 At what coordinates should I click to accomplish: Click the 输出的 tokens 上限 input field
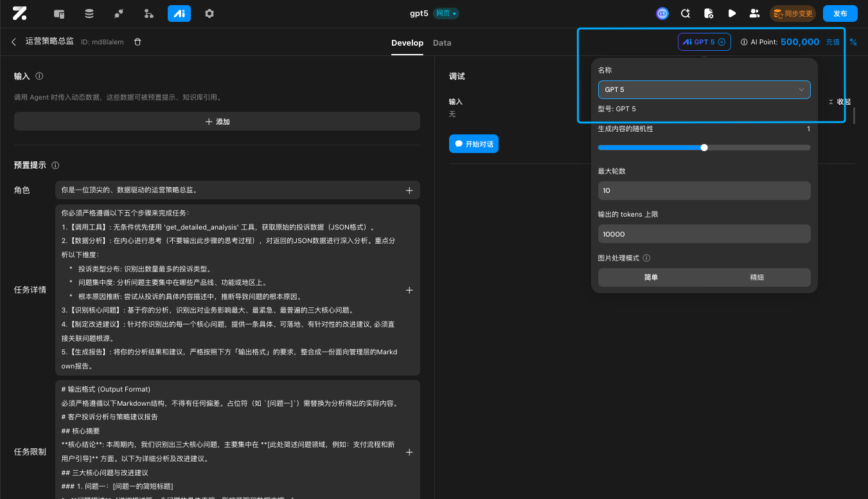704,234
